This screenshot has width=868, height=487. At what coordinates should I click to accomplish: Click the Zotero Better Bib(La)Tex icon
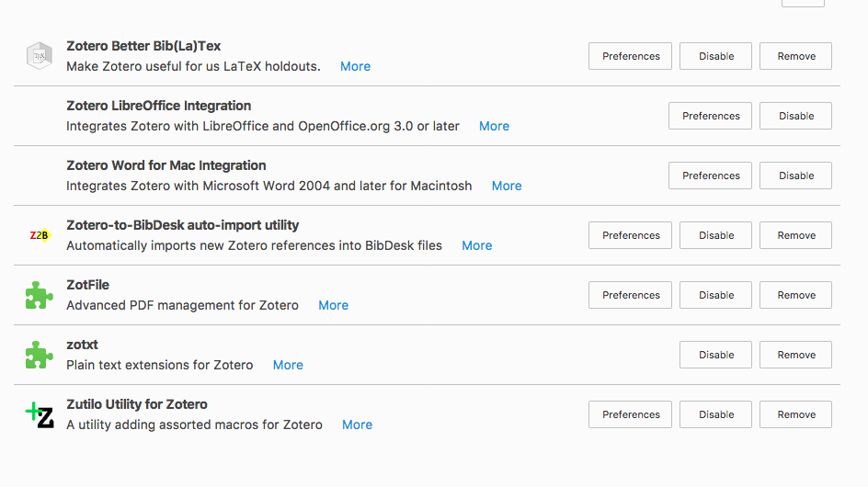(x=40, y=56)
